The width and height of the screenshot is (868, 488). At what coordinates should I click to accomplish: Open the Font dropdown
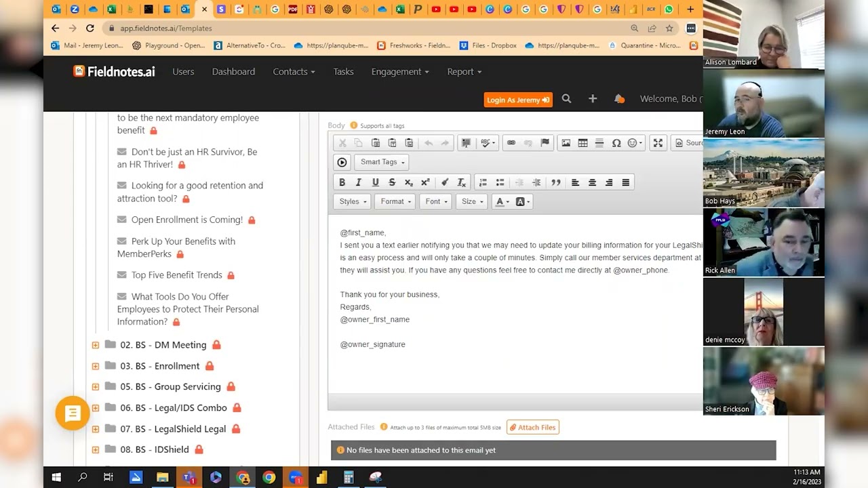(x=436, y=201)
